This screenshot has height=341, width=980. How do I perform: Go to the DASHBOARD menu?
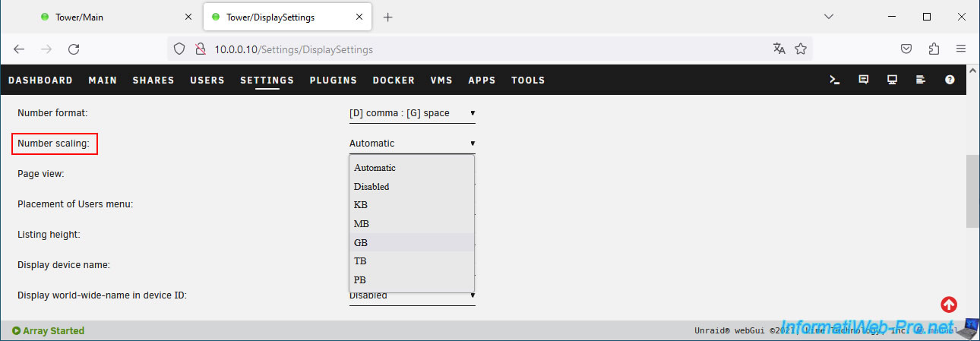point(40,80)
